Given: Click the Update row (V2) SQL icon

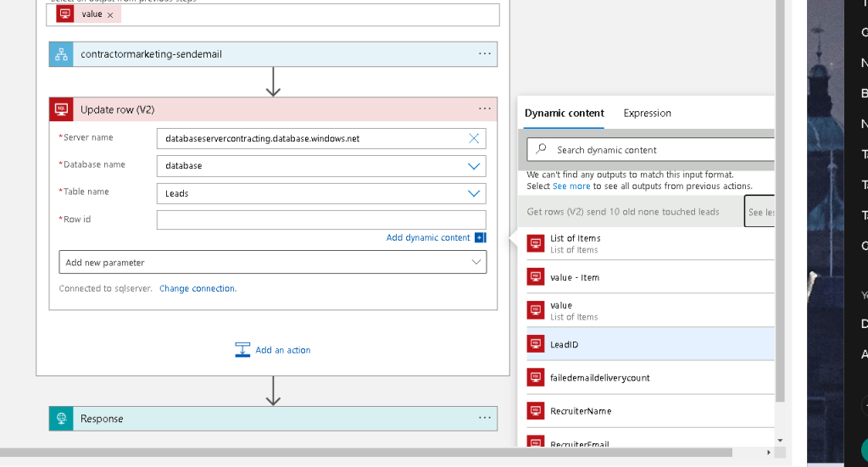Looking at the screenshot, I should 61,109.
